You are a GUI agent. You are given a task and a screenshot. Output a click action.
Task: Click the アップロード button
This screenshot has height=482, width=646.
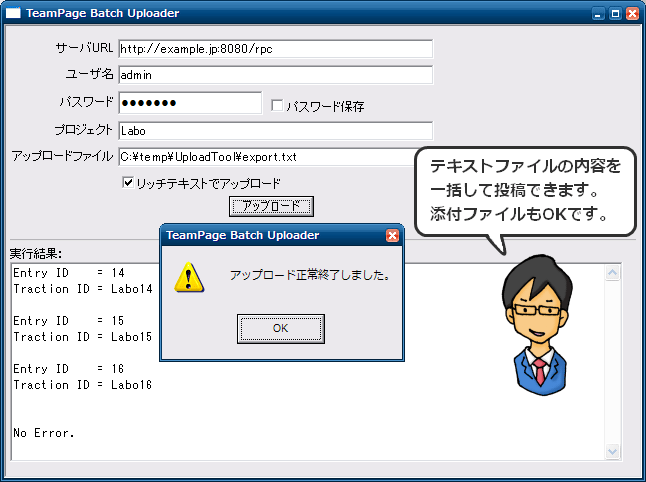271,206
